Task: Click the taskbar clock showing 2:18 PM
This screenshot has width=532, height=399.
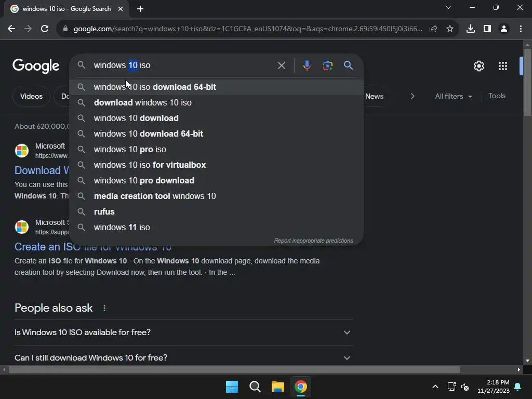Action: pos(494,387)
